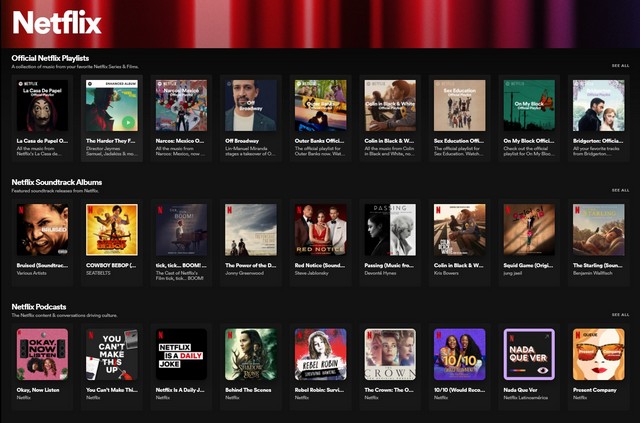Click the 'Okay, Now Listen' podcast title text
640x423 pixels.
38,390
